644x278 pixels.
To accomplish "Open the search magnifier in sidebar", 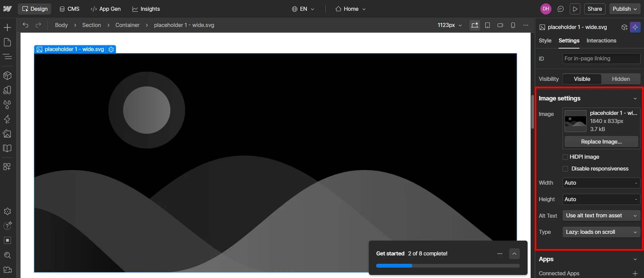I will pos(7,255).
